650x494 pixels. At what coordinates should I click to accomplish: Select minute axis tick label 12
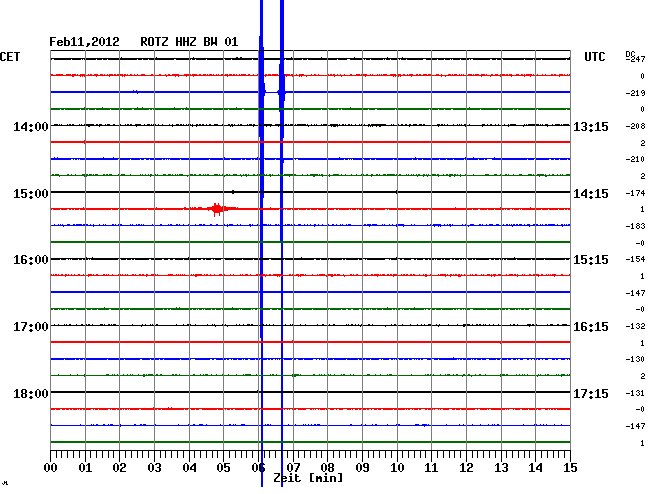466,468
